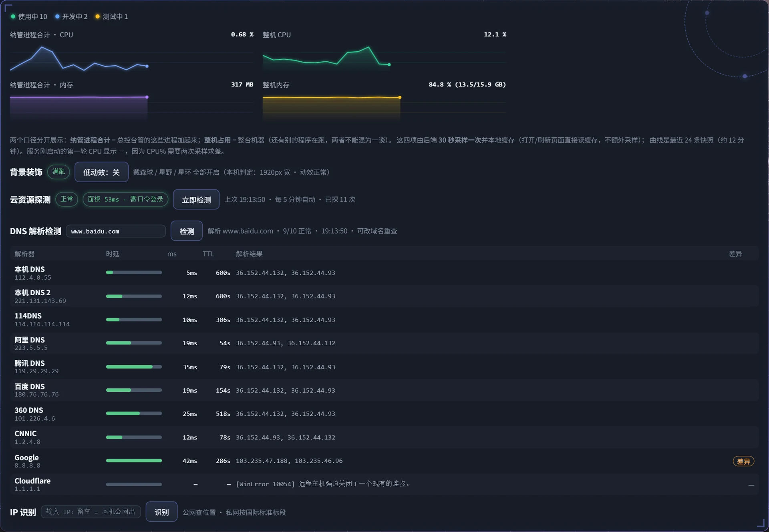Click the DNS 检测 button

(187, 231)
